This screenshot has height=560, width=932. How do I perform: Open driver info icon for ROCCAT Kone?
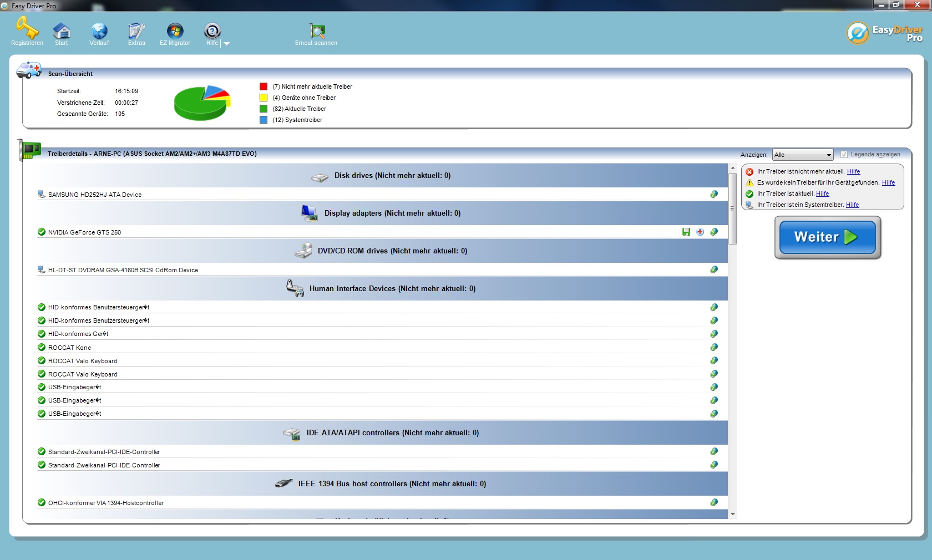coord(714,347)
